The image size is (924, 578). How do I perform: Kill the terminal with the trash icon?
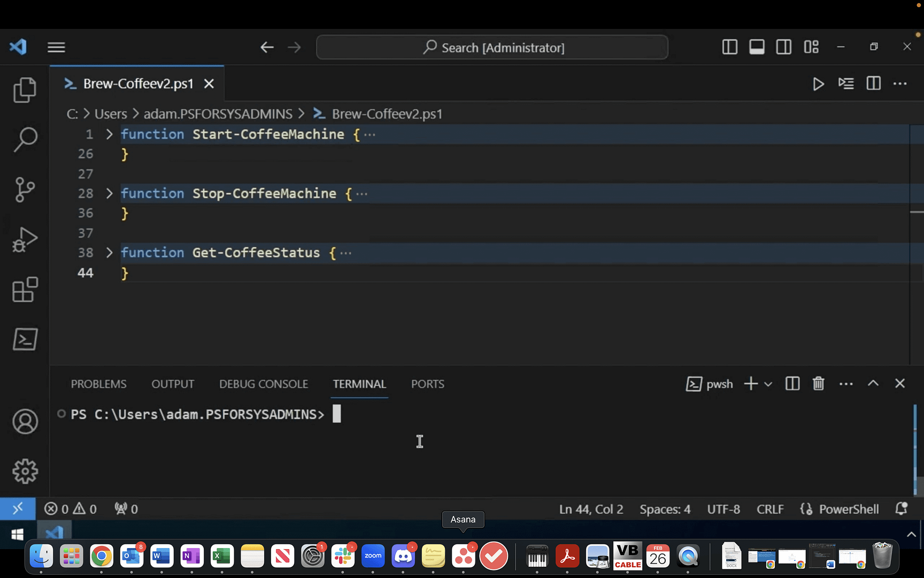point(818,384)
